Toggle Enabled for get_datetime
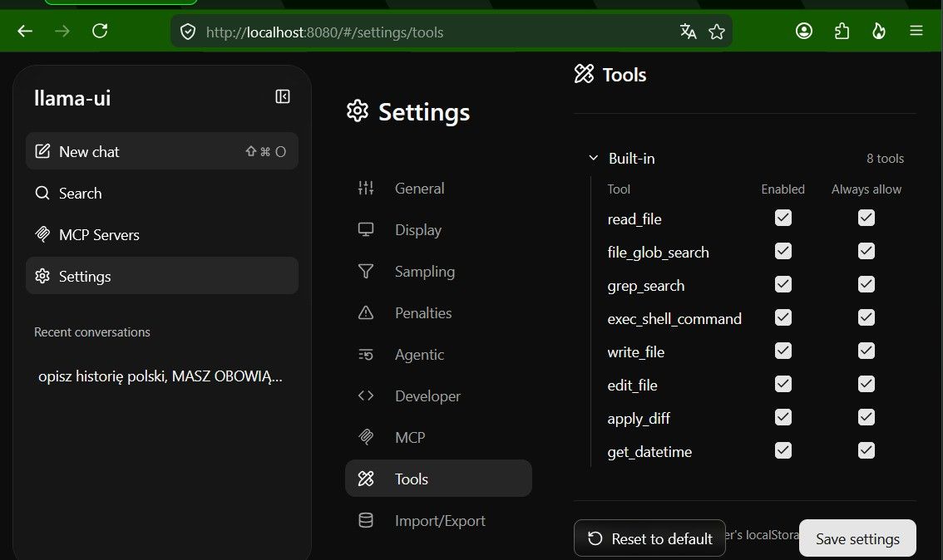 tap(783, 450)
